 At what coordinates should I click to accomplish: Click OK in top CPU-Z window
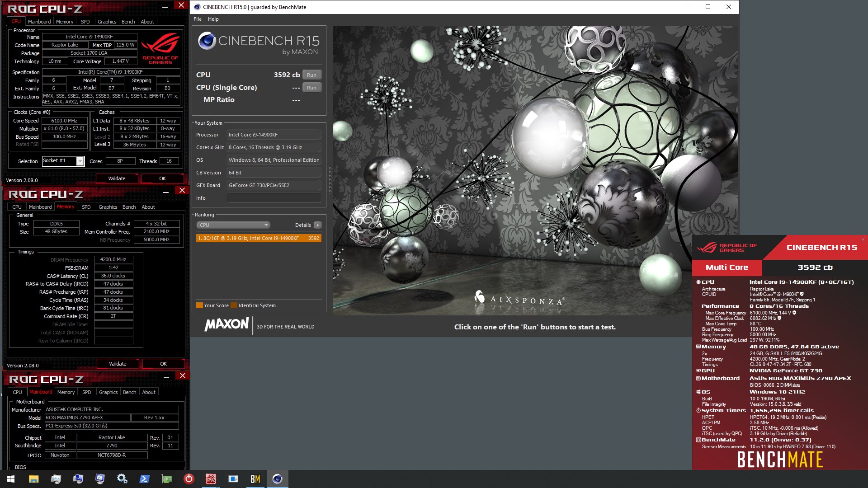click(163, 178)
